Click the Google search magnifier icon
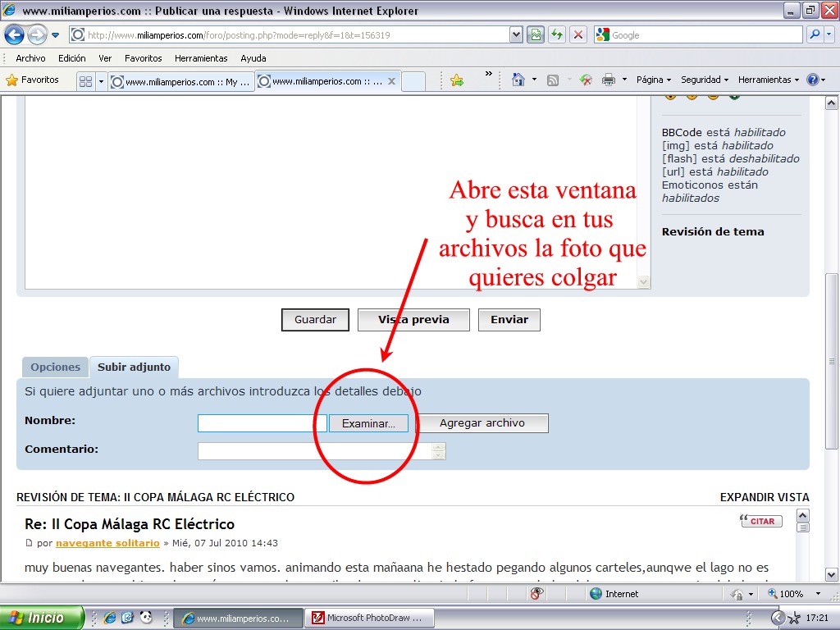Viewport: 840px width, 630px height. (815, 35)
